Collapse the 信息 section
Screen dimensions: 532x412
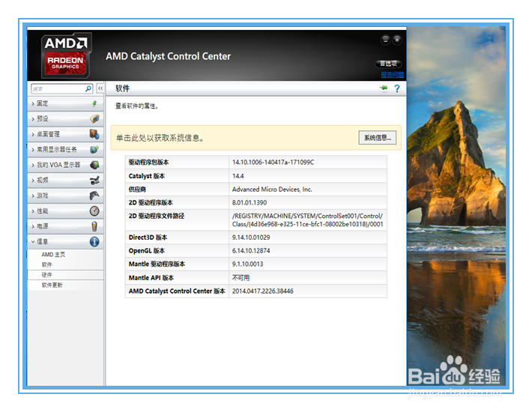coord(65,241)
